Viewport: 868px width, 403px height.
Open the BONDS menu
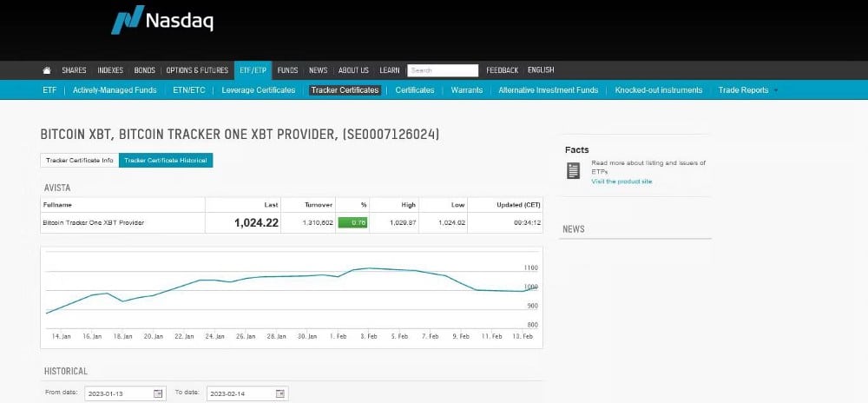click(144, 70)
